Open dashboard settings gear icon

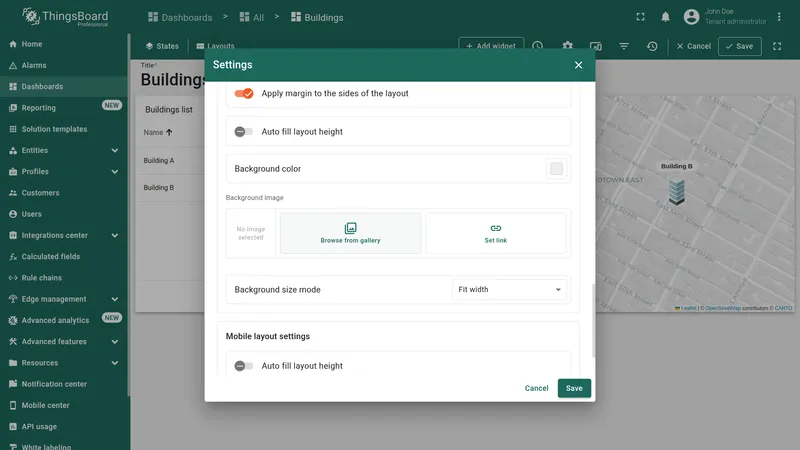(x=567, y=46)
